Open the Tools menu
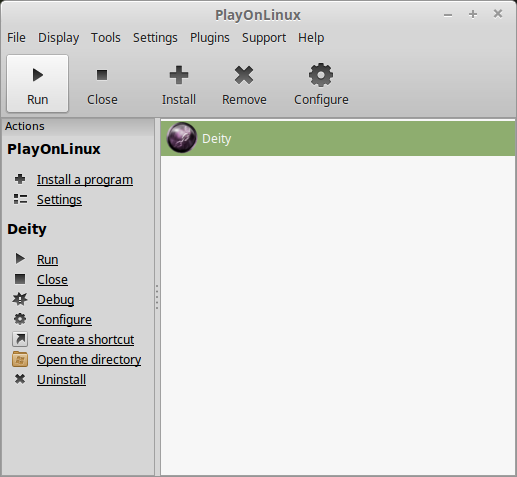 point(106,38)
